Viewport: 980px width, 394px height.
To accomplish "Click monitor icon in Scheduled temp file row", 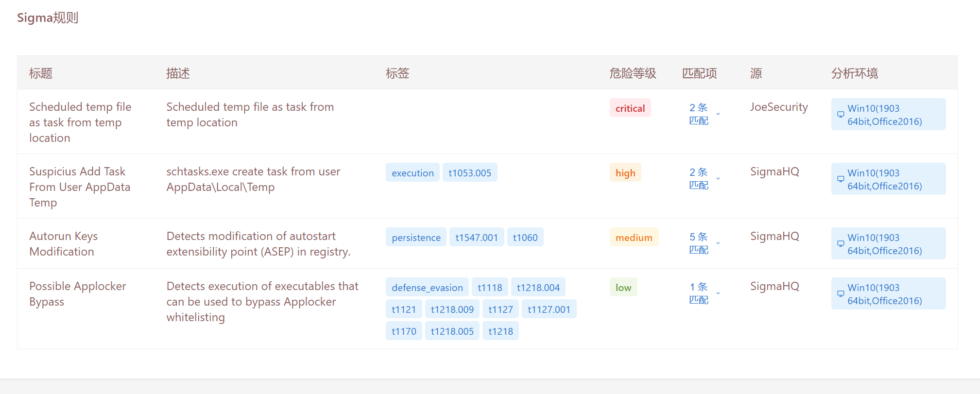I will click(840, 115).
